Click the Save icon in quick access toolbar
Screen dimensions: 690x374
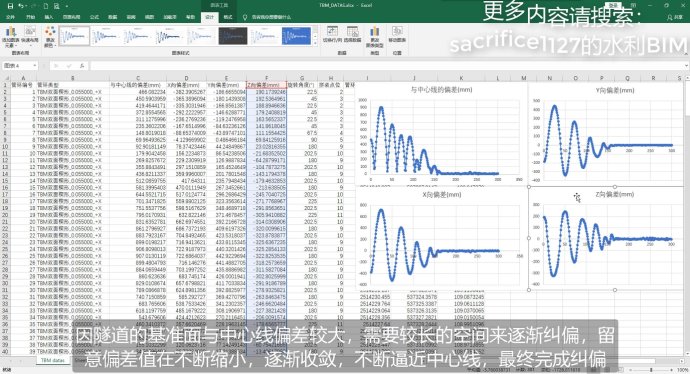coord(11,6)
